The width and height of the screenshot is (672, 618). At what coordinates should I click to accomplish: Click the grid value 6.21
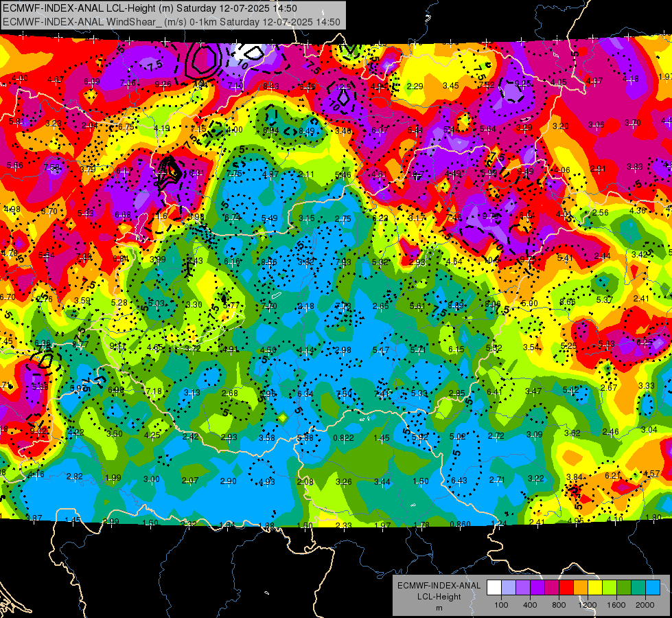point(613,475)
